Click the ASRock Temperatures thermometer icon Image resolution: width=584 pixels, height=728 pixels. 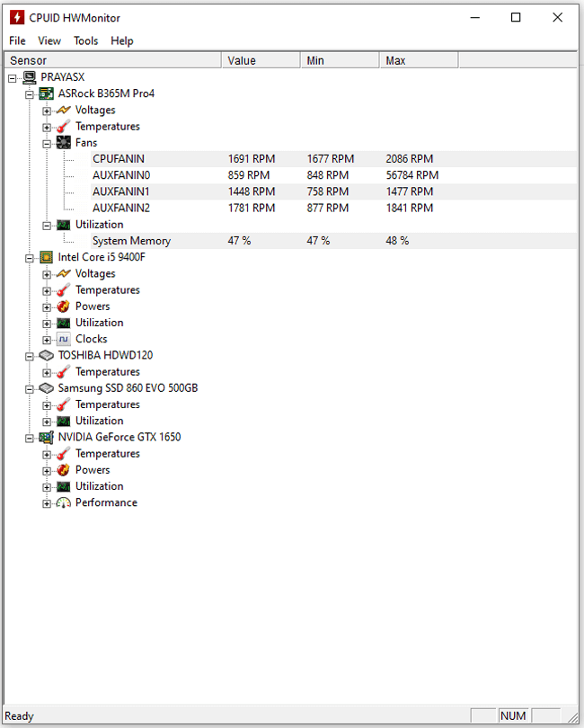pyautogui.click(x=64, y=127)
